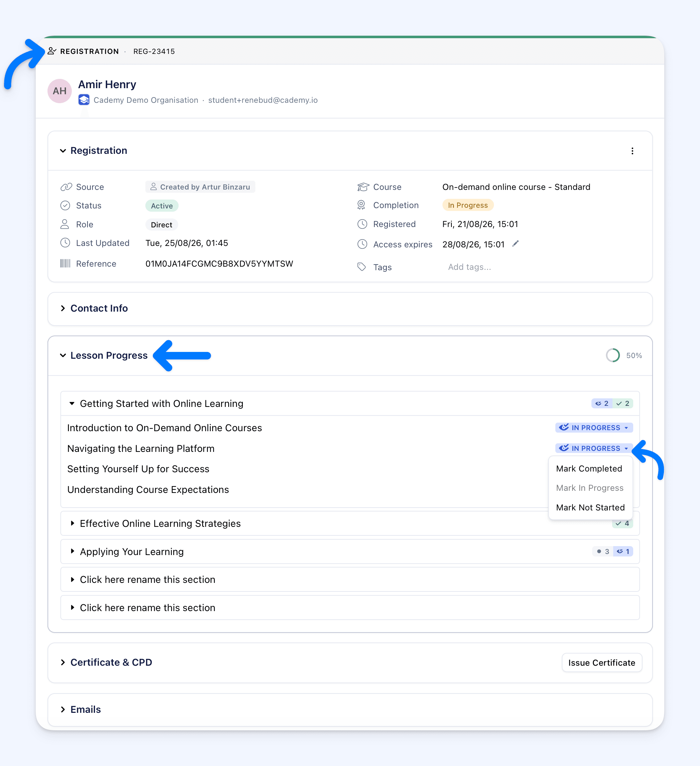Screen dimensions: 700x766
Task: Click the Status check-circle icon
Action: coord(65,206)
